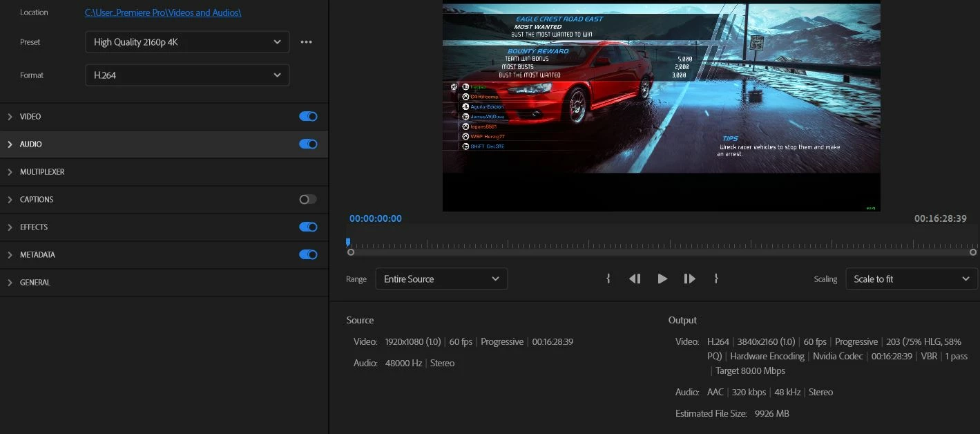Click the Output heading text
Screen dimensions: 980x434
tap(682, 321)
